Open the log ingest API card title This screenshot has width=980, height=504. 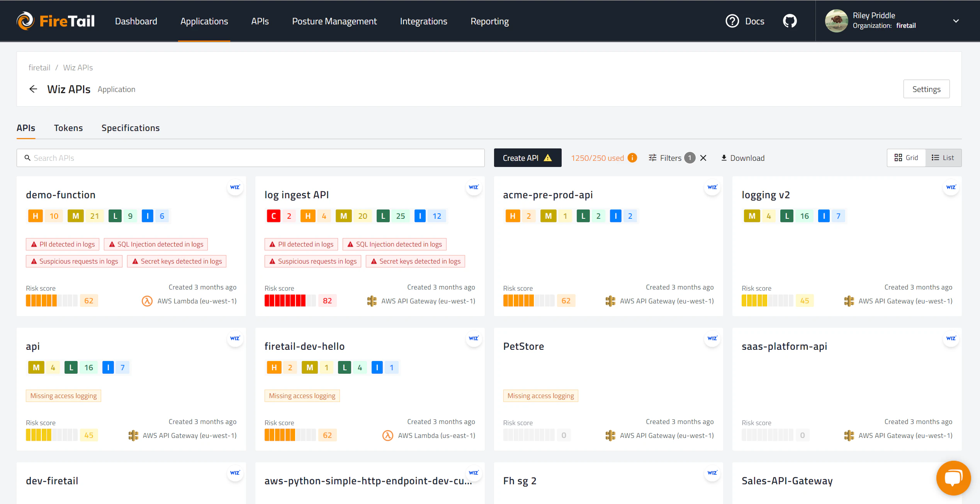[x=297, y=195]
